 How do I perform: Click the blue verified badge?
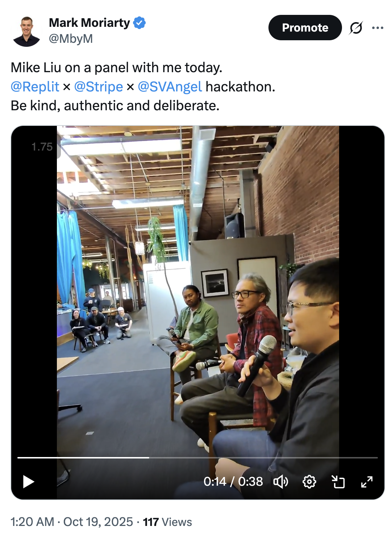point(139,22)
